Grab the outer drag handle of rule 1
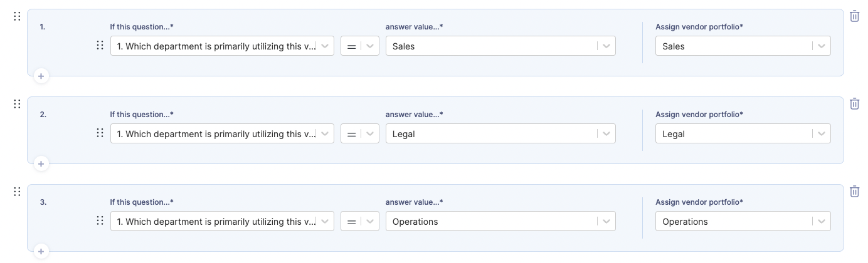Screen dimensions: 868x263 17,16
